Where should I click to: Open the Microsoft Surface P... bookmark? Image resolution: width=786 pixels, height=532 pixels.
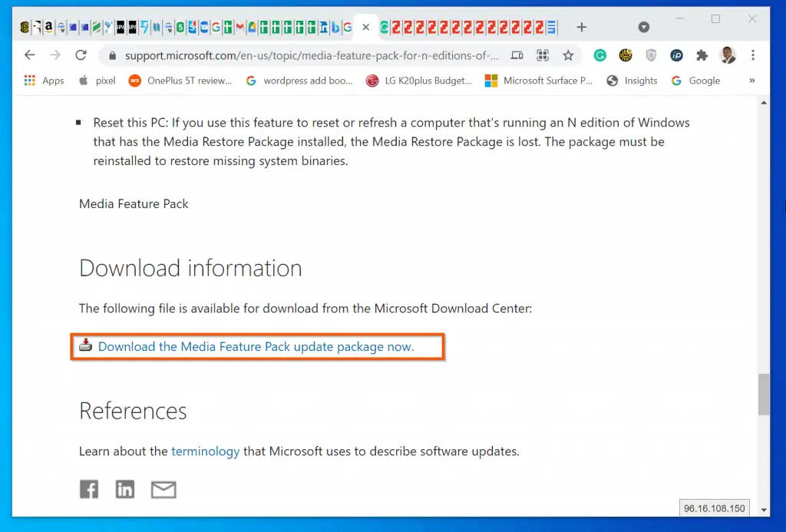538,81
